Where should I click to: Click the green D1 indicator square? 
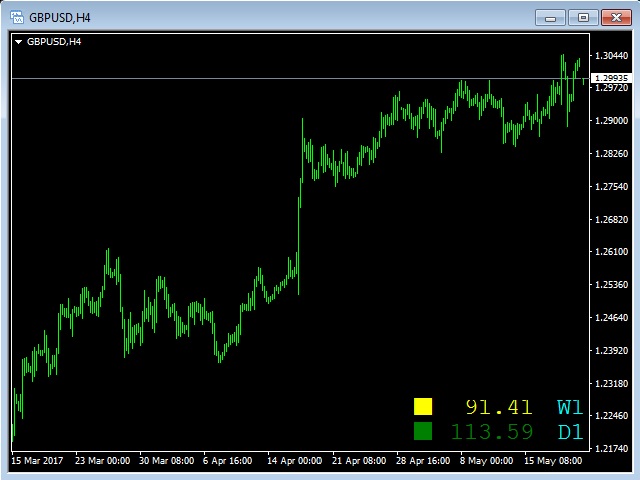click(x=423, y=431)
